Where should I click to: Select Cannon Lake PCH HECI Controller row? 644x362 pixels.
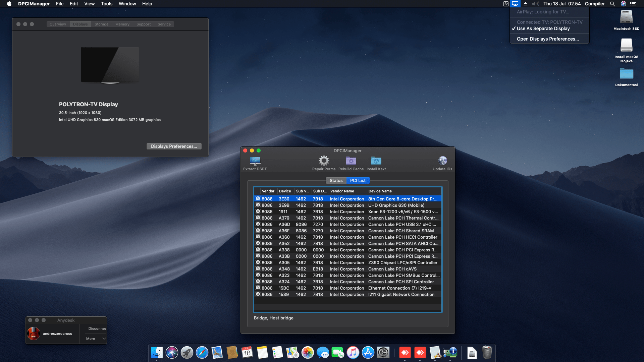pyautogui.click(x=348, y=237)
